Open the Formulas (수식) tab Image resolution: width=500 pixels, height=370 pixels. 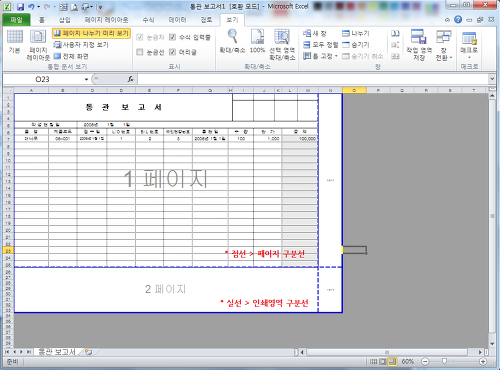click(x=148, y=20)
